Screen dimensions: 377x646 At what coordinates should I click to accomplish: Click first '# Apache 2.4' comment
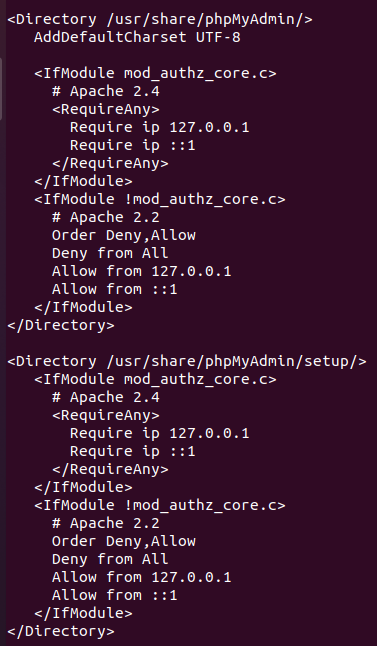tap(106, 91)
